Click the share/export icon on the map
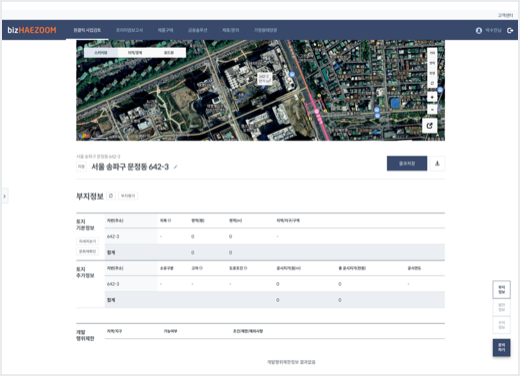The width and height of the screenshot is (520, 376). (x=430, y=126)
